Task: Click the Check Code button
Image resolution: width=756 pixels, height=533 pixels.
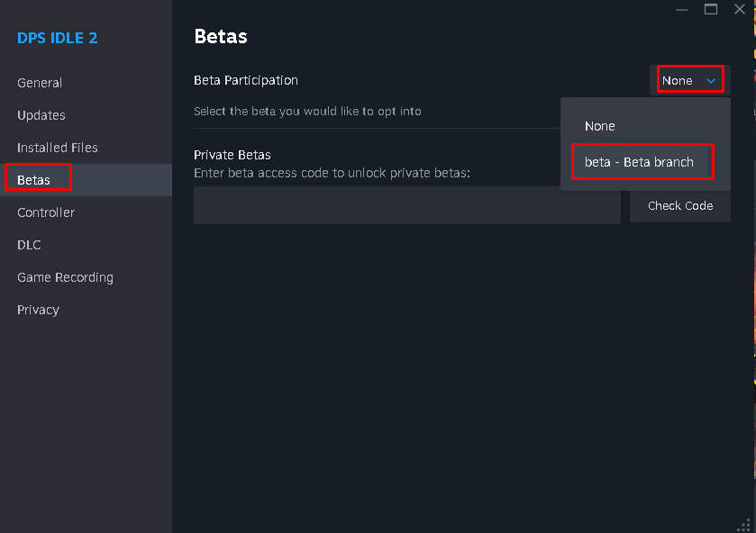Action: tap(679, 206)
